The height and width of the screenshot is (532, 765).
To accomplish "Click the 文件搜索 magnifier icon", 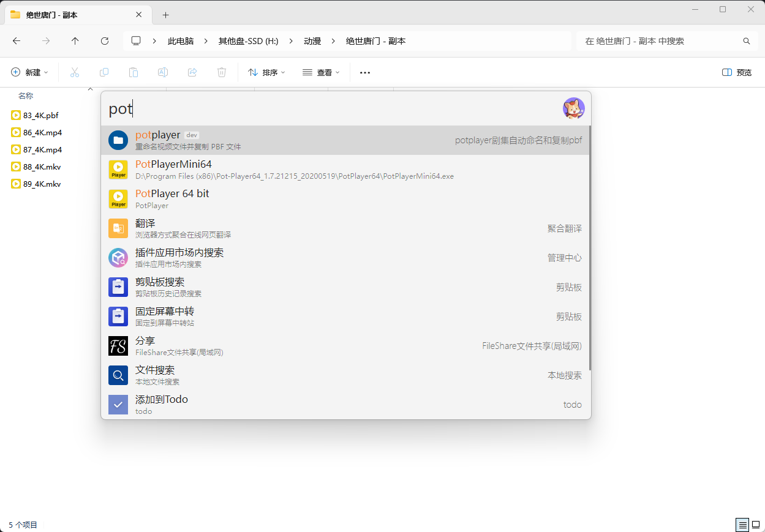I will pos(118,375).
